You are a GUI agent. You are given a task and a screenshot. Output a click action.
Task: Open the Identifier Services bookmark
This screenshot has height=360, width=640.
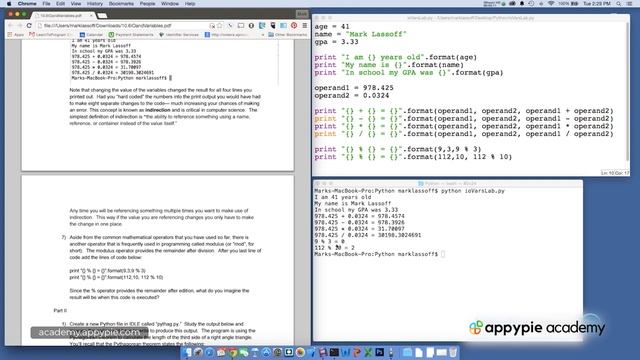click(178, 35)
